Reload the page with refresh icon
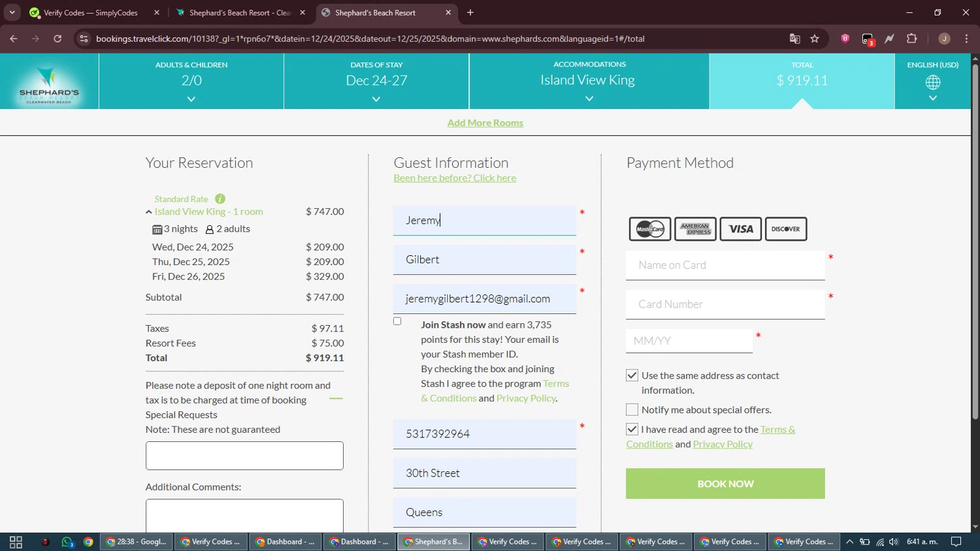 (57, 39)
